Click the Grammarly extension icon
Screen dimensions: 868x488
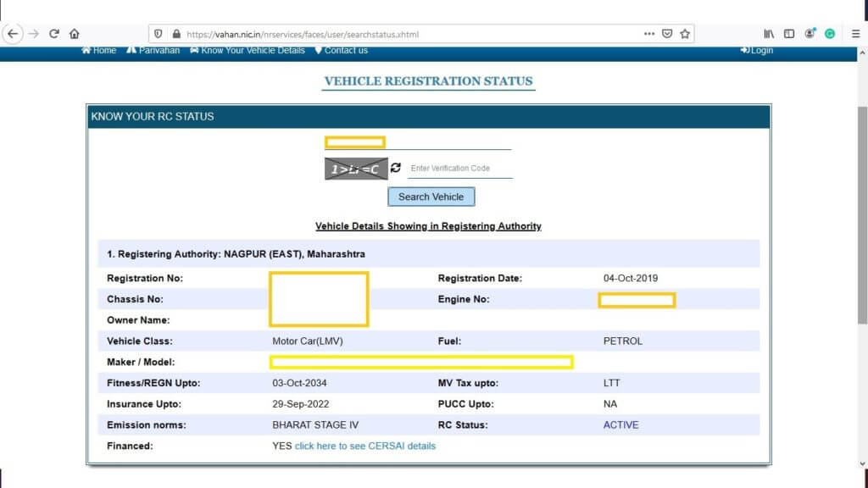(831, 34)
